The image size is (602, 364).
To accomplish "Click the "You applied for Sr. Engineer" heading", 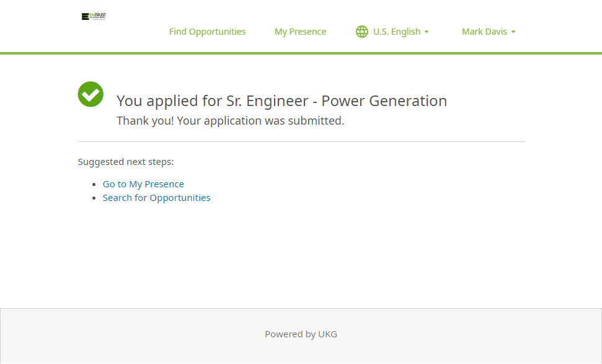I will [x=281, y=101].
